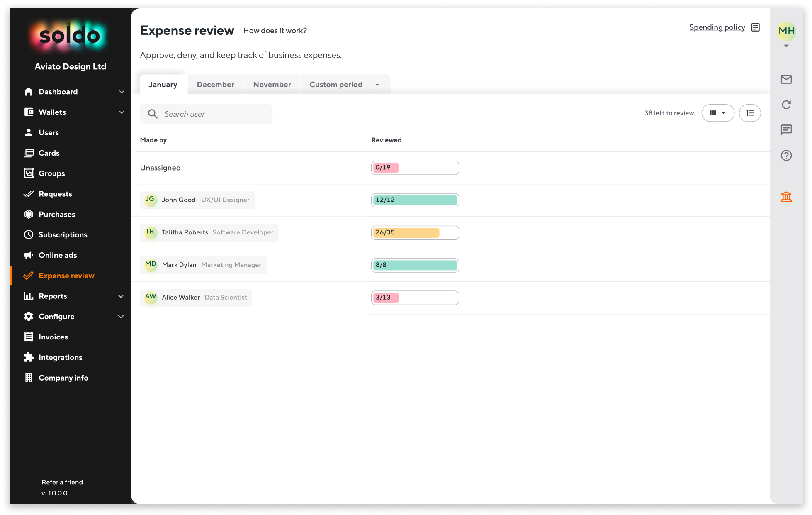The width and height of the screenshot is (812, 515).
Task: Open the How does it work link
Action: click(275, 30)
